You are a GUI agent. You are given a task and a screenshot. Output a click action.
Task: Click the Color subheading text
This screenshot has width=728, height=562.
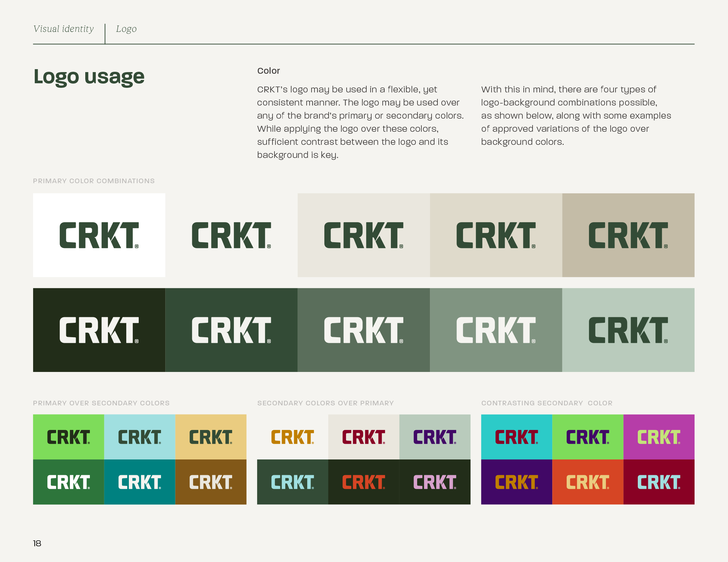point(268,71)
